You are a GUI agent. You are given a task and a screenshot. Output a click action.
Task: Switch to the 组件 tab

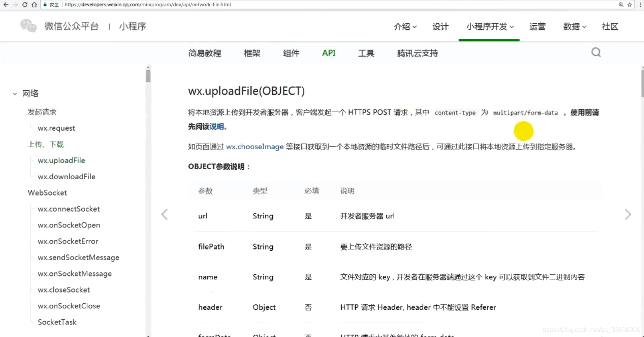(x=291, y=53)
